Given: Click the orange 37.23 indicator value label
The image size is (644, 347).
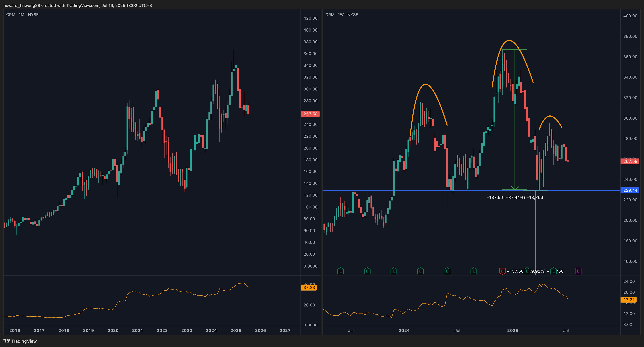Looking at the screenshot, I should tap(309, 287).
